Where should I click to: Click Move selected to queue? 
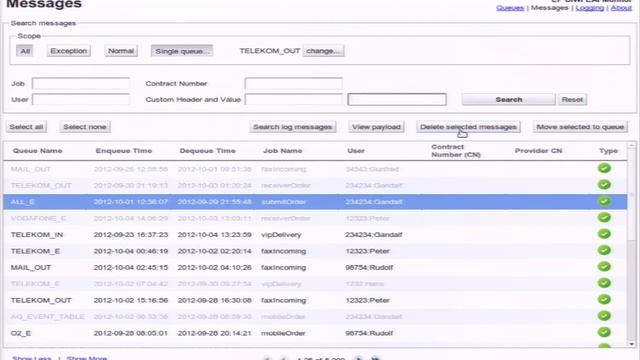[x=580, y=127]
